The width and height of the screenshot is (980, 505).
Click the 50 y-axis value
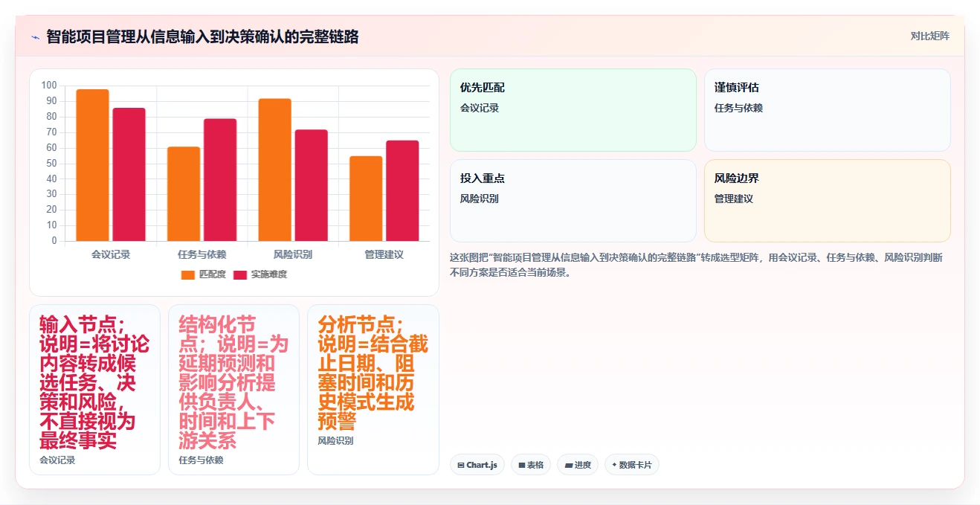click(51, 164)
